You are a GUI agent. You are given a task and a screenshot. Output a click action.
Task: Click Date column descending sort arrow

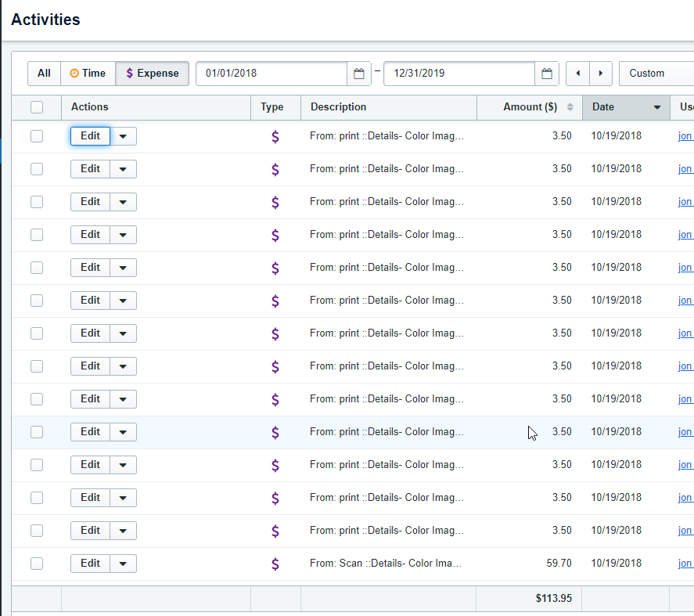tap(656, 107)
